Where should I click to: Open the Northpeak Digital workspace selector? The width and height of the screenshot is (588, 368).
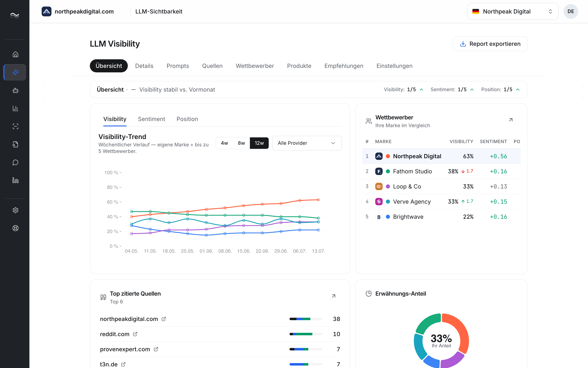click(x=513, y=11)
